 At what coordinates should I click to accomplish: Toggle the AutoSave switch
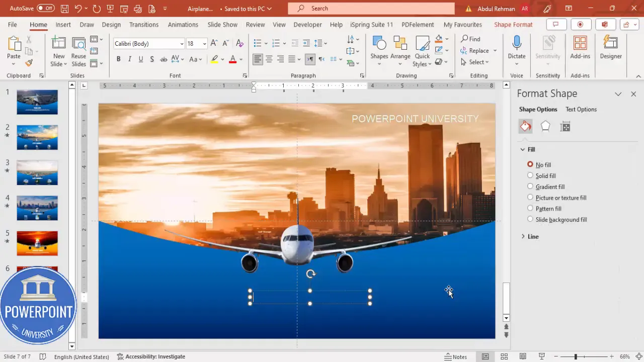point(46,9)
